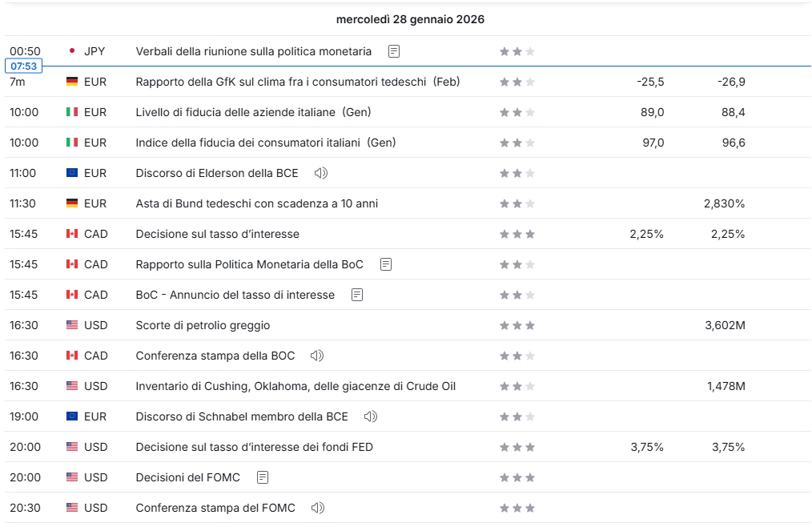Click German flag on GfK consumer climate row
Viewport: 812px width, 531px height.
click(72, 82)
